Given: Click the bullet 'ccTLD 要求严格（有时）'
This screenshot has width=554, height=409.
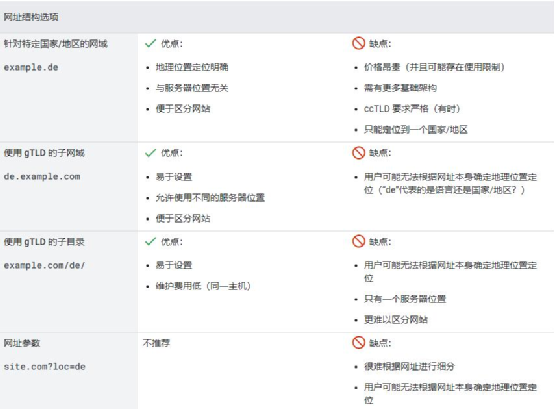Looking at the screenshot, I should [412, 109].
